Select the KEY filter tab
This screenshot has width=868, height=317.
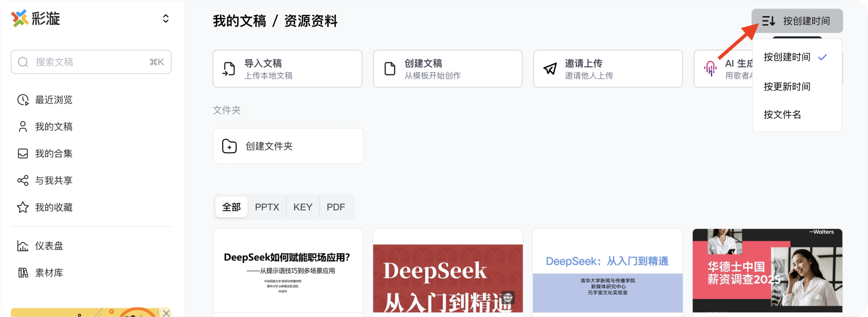tap(303, 207)
